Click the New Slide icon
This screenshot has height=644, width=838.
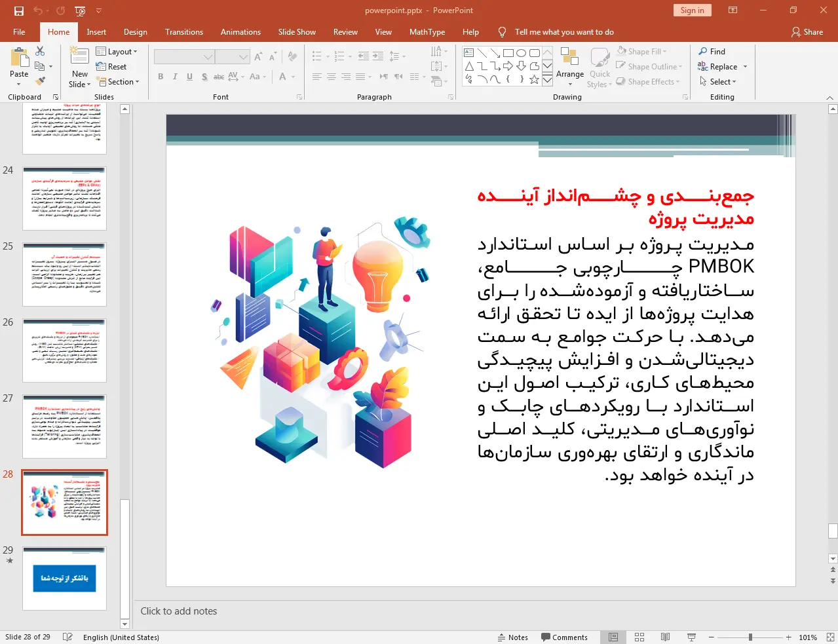tap(79, 56)
